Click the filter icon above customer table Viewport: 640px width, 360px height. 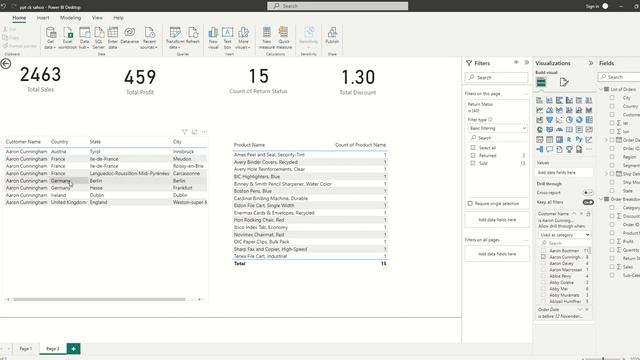(184, 132)
